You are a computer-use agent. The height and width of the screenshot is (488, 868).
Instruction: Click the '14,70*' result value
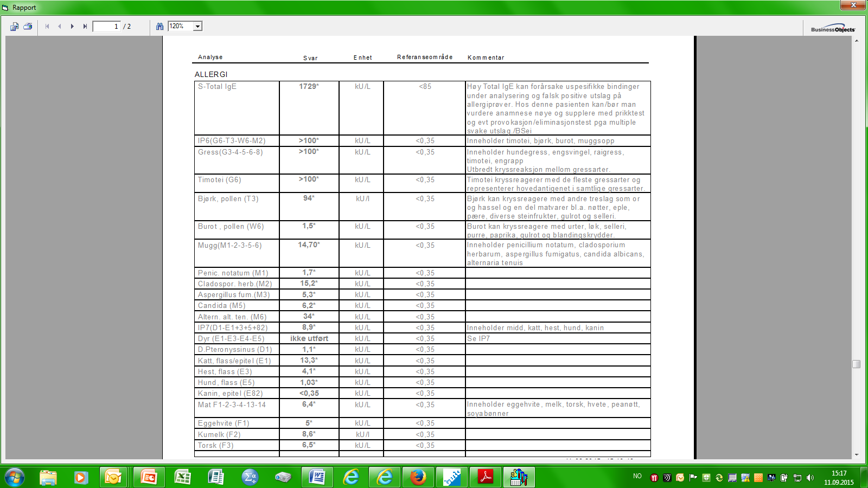click(309, 245)
